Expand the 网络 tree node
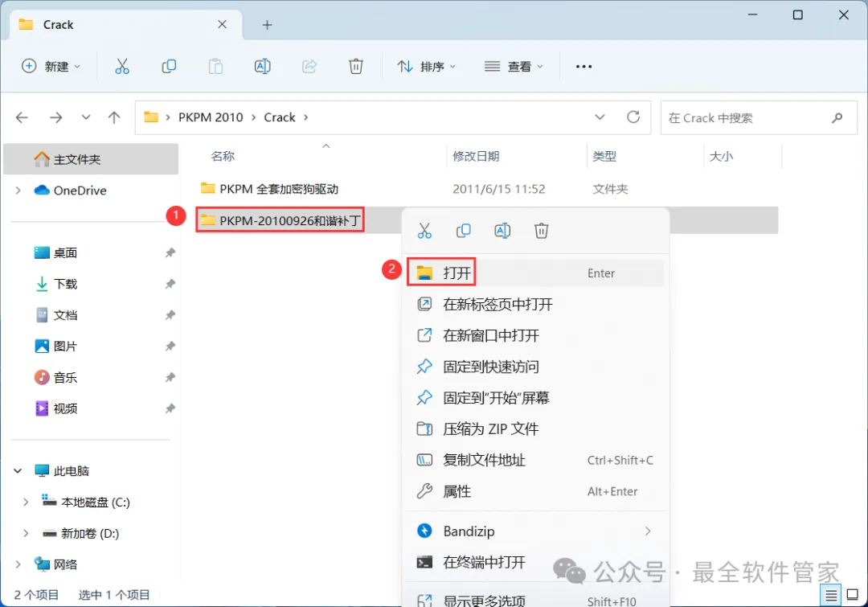 (18, 564)
